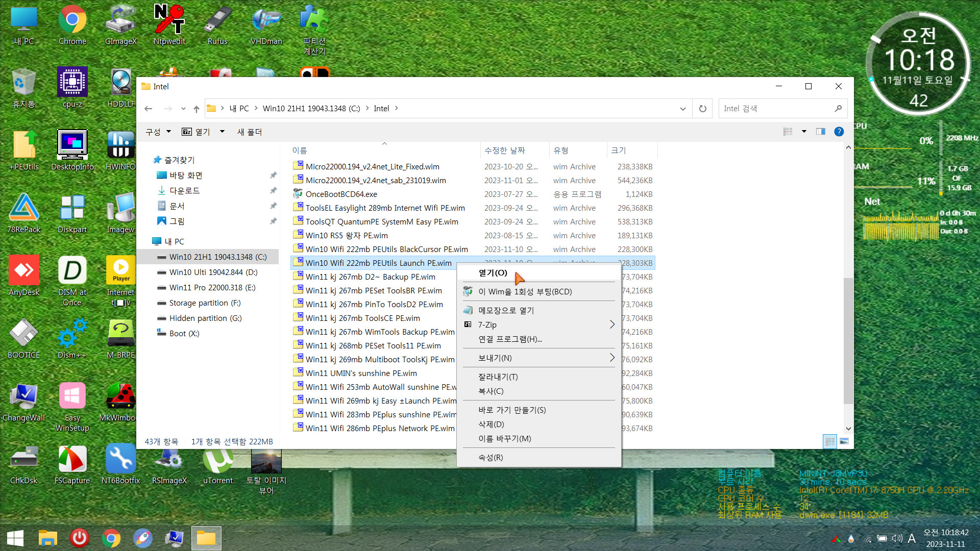Screen dimensions: 980x551
Task: Click the 열기 toolbar button
Action: [x=197, y=132]
